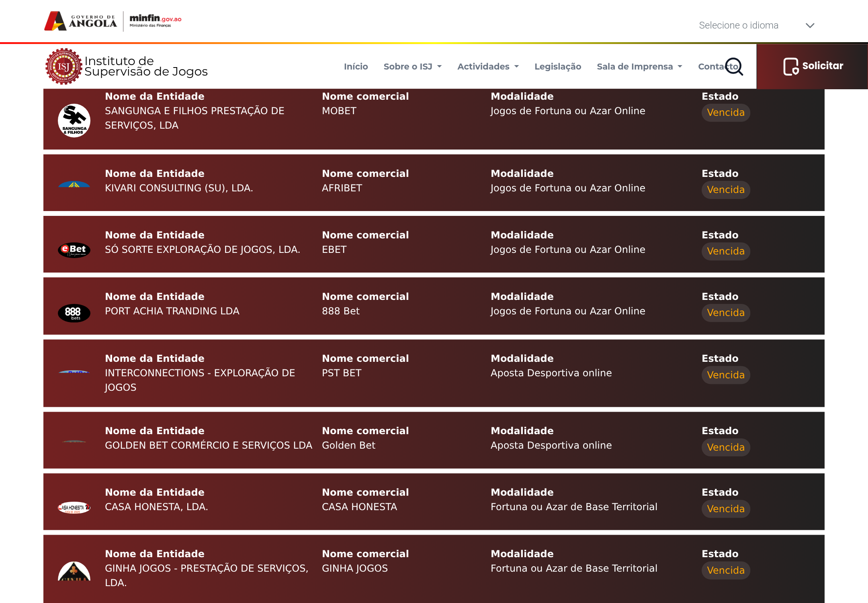Click commercial name 888 Bet
This screenshot has height=603, width=868.
coord(341,311)
